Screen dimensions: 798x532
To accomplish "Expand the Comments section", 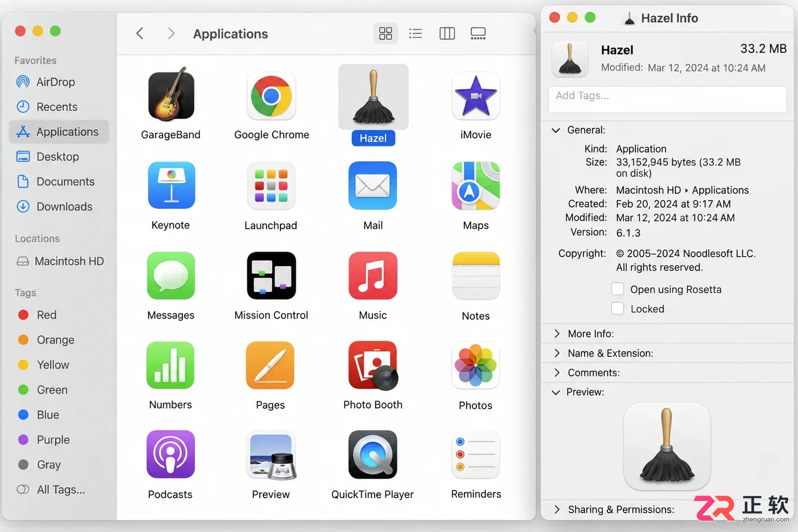I will pos(557,372).
